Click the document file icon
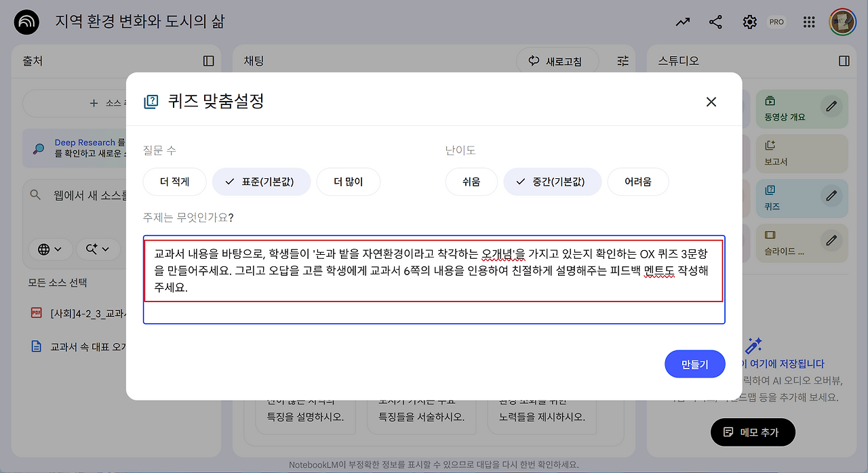This screenshot has height=473, width=868. click(x=36, y=346)
